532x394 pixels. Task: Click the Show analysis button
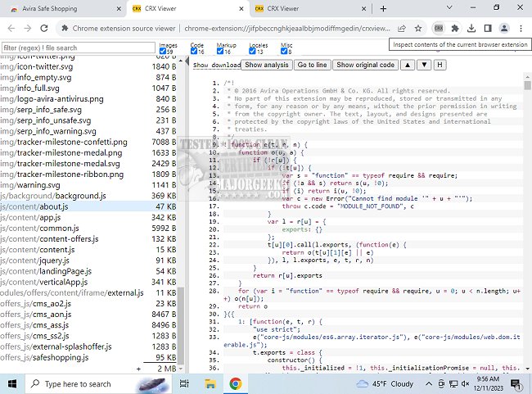pos(266,65)
